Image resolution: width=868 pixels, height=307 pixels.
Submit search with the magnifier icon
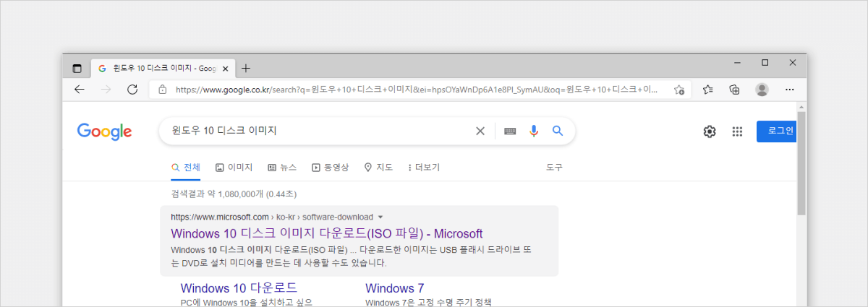(558, 131)
